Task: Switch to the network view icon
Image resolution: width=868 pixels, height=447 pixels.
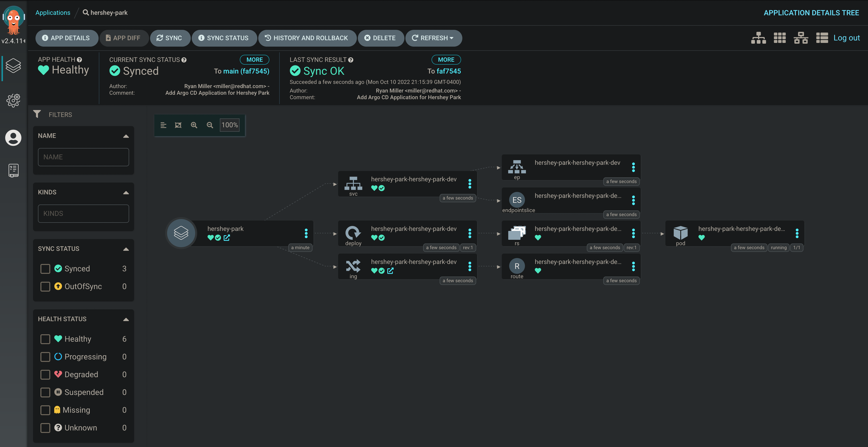Action: click(x=801, y=38)
